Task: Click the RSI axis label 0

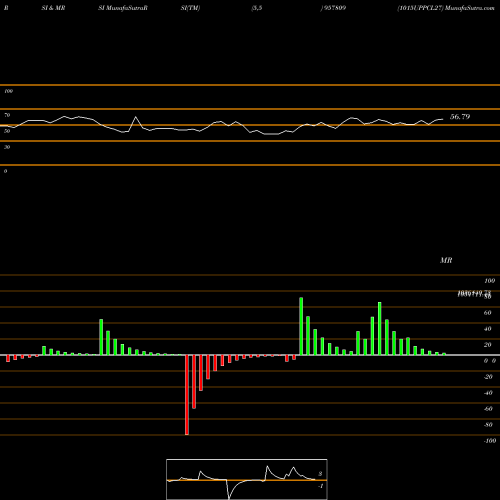Action: 5,171
